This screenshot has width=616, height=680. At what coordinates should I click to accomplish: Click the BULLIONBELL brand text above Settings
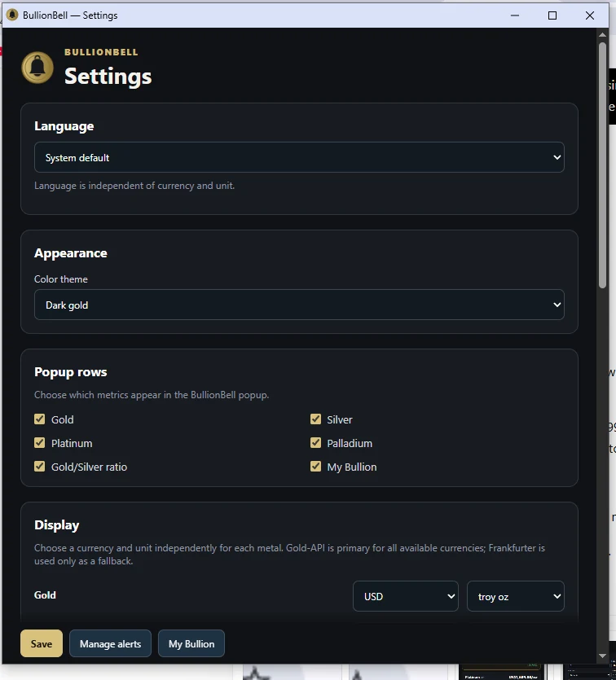click(101, 52)
